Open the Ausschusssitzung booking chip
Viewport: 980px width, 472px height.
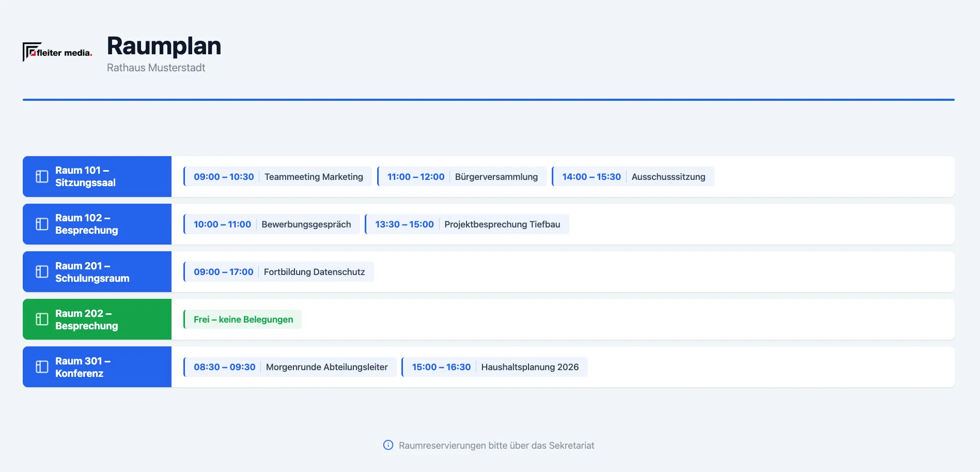tap(633, 177)
